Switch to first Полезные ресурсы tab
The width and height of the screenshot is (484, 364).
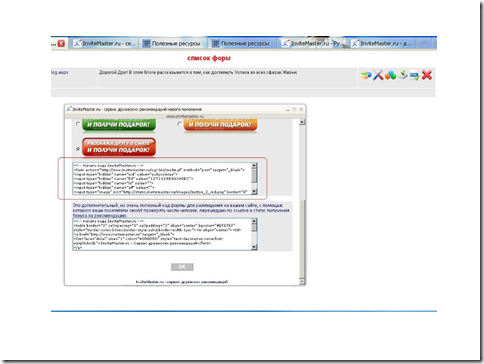point(172,44)
